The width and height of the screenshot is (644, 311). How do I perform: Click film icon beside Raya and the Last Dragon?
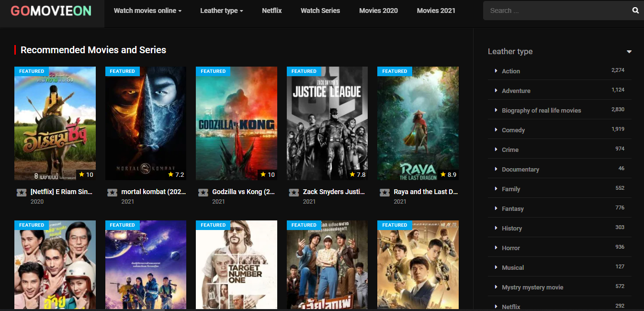tap(384, 192)
